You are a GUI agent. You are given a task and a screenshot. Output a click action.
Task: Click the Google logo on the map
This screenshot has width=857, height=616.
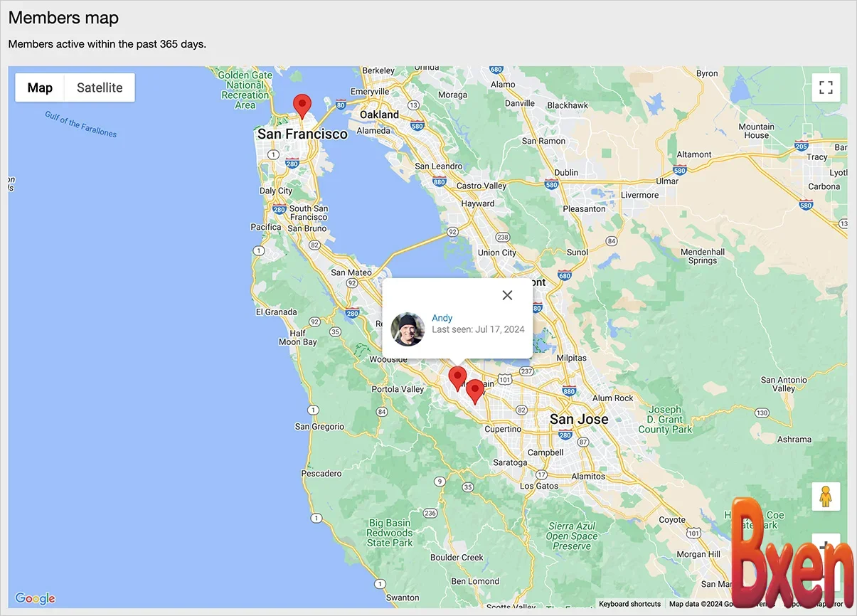coord(34,598)
